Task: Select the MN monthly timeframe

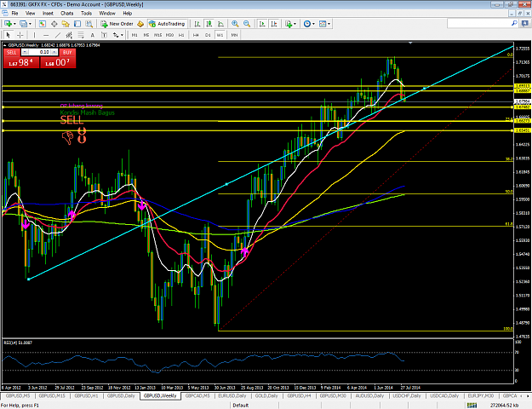Action: tap(234, 35)
